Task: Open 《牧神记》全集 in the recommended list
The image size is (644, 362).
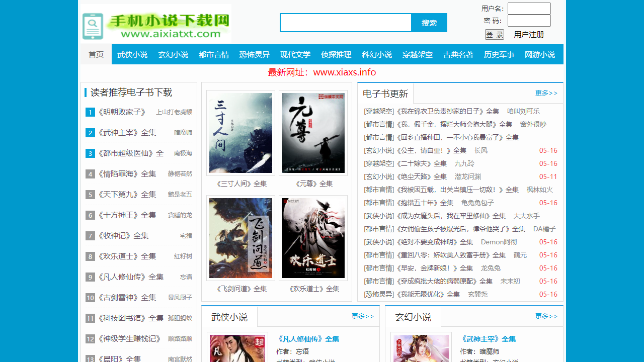Action: click(x=123, y=236)
